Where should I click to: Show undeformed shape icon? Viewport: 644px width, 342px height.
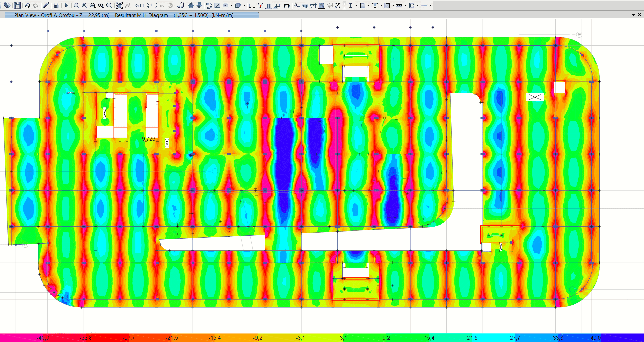252,5
